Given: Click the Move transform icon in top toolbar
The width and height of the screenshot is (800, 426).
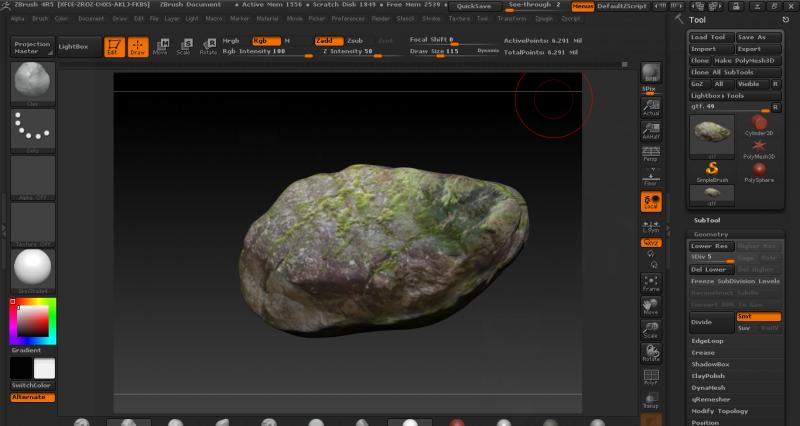Looking at the screenshot, I should tap(161, 46).
